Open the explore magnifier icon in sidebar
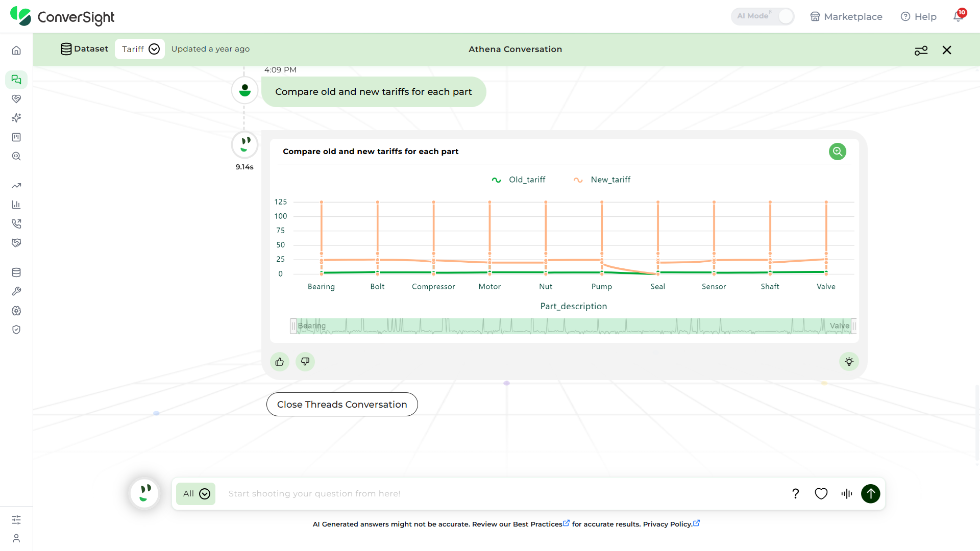980x551 pixels. coord(16,157)
